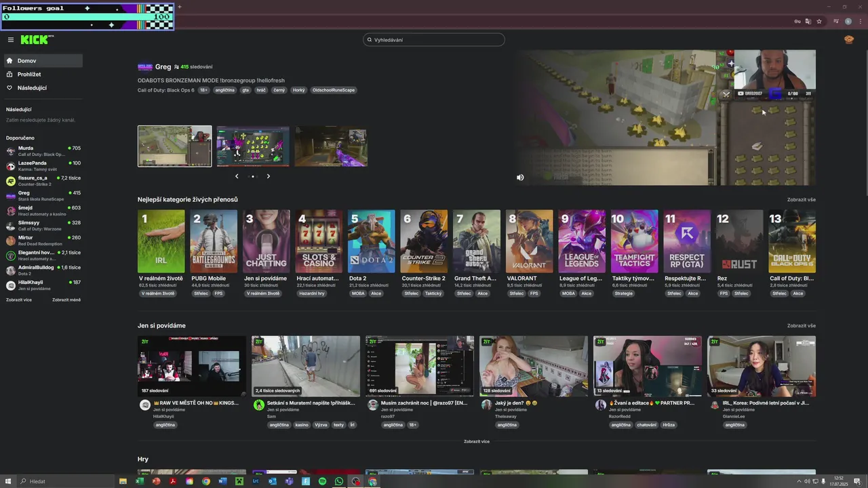Open Chrome three-dot menu
Viewport: 868px width, 488px height.
(x=859, y=21)
